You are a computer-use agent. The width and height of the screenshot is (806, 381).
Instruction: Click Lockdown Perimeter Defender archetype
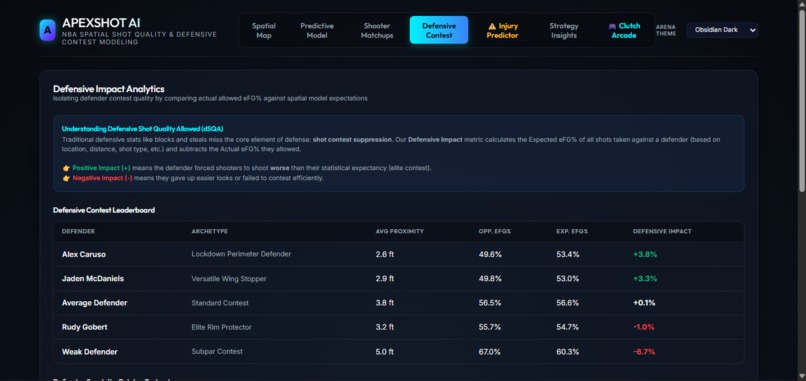click(x=241, y=254)
